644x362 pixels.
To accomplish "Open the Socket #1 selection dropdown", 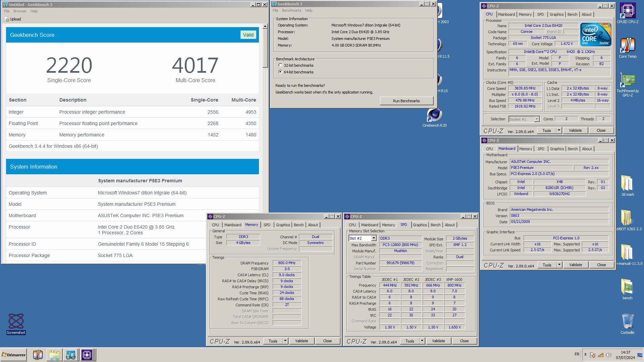I will coord(537,119).
